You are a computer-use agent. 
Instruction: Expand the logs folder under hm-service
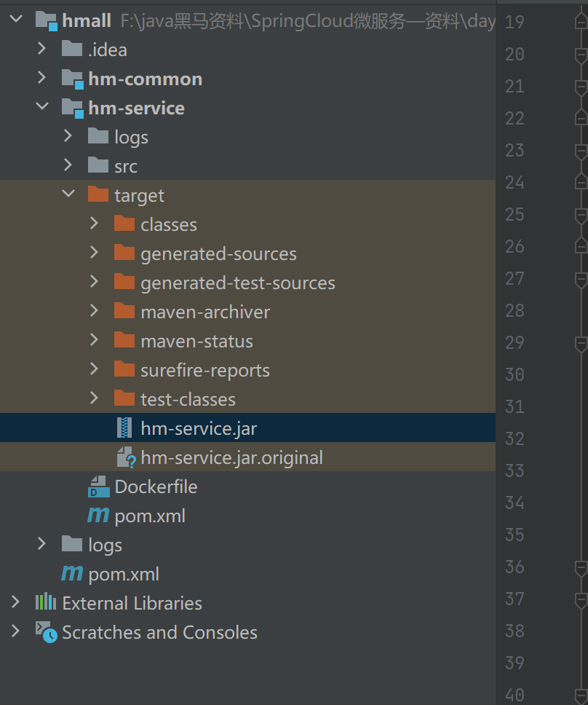[68, 135]
